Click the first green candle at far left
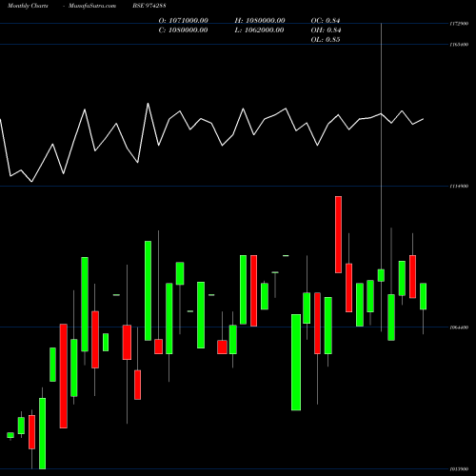Viewport: 476px width, 476px height. coord(10,435)
